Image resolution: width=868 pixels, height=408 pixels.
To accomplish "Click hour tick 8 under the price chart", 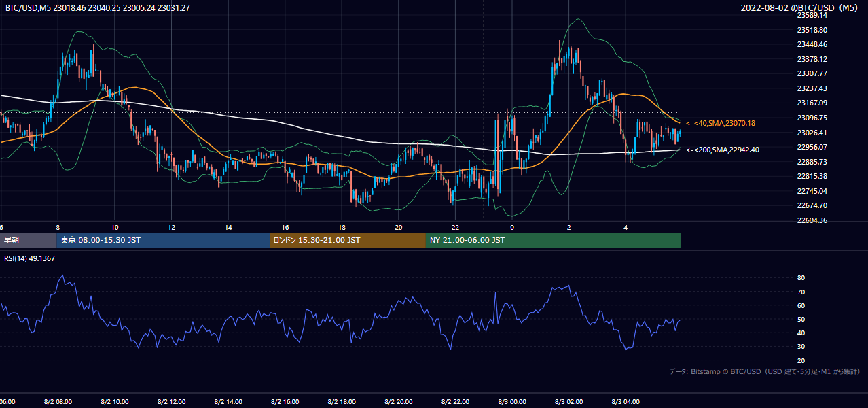I will tap(58, 227).
